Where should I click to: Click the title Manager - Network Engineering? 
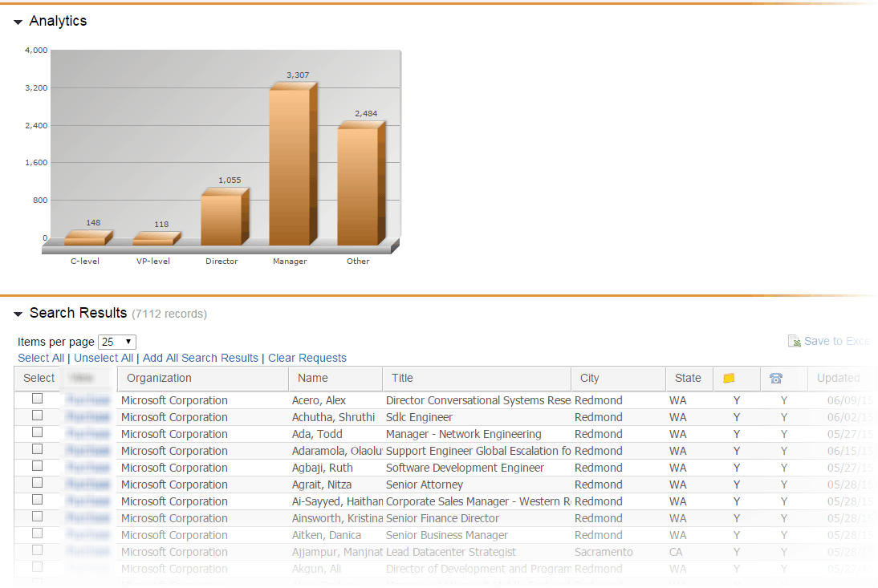464,434
